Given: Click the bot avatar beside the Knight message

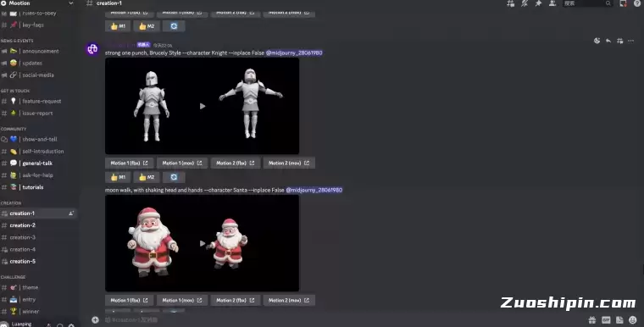Looking at the screenshot, I should click(92, 49).
